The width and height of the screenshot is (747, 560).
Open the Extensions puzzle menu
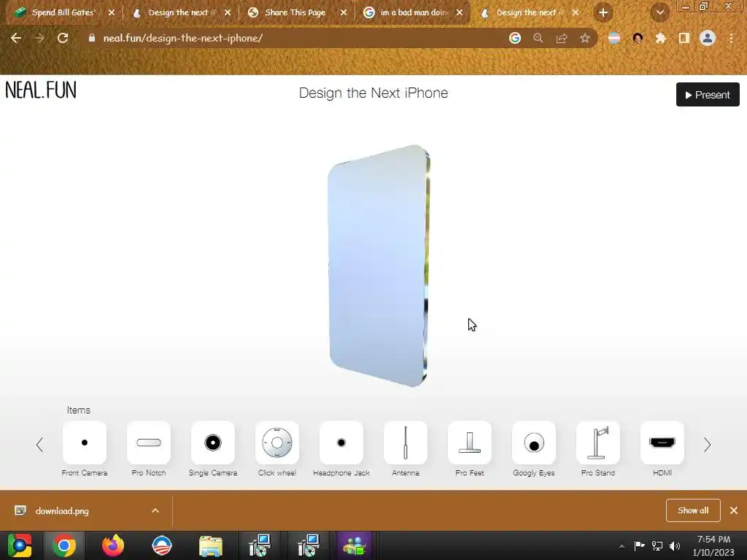coord(660,38)
